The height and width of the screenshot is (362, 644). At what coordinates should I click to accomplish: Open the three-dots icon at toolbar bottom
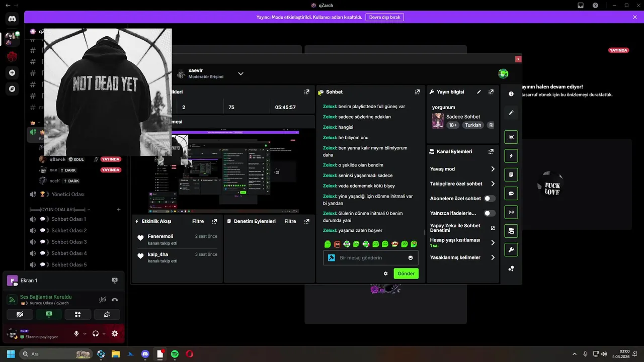pyautogui.click(x=511, y=268)
